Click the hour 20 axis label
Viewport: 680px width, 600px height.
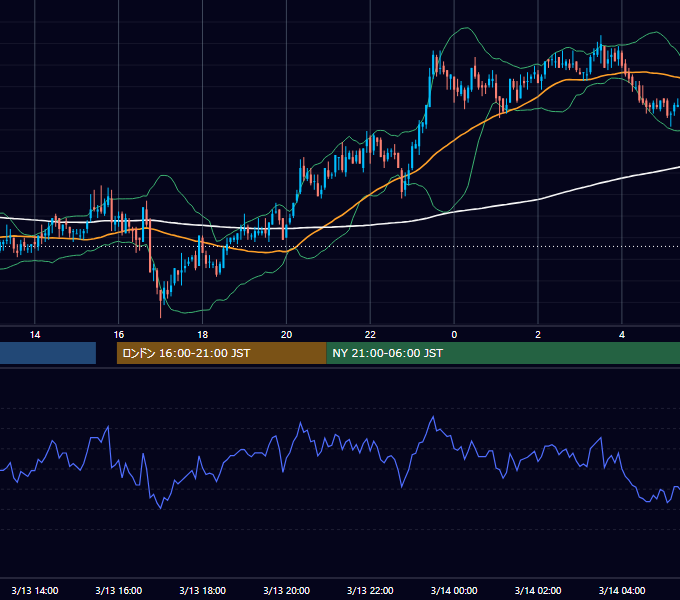(286, 335)
